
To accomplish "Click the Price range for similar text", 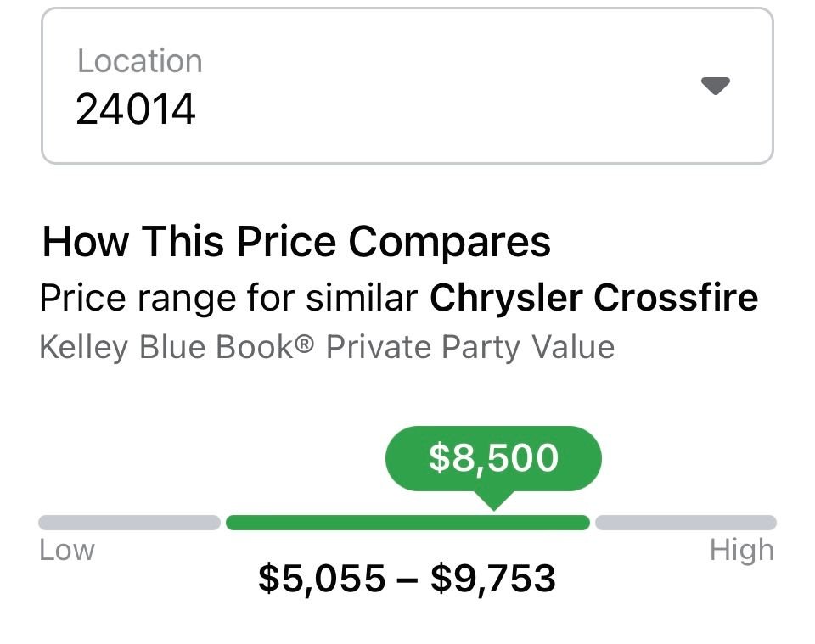I will (229, 297).
